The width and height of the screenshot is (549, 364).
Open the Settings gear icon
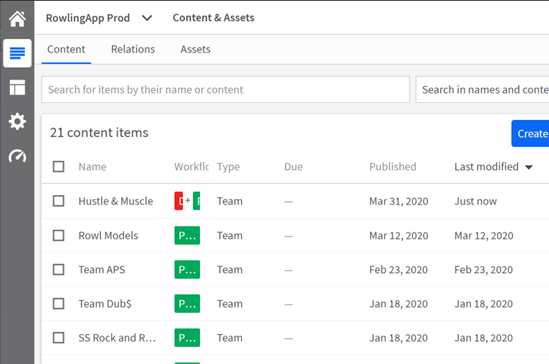[x=17, y=121]
